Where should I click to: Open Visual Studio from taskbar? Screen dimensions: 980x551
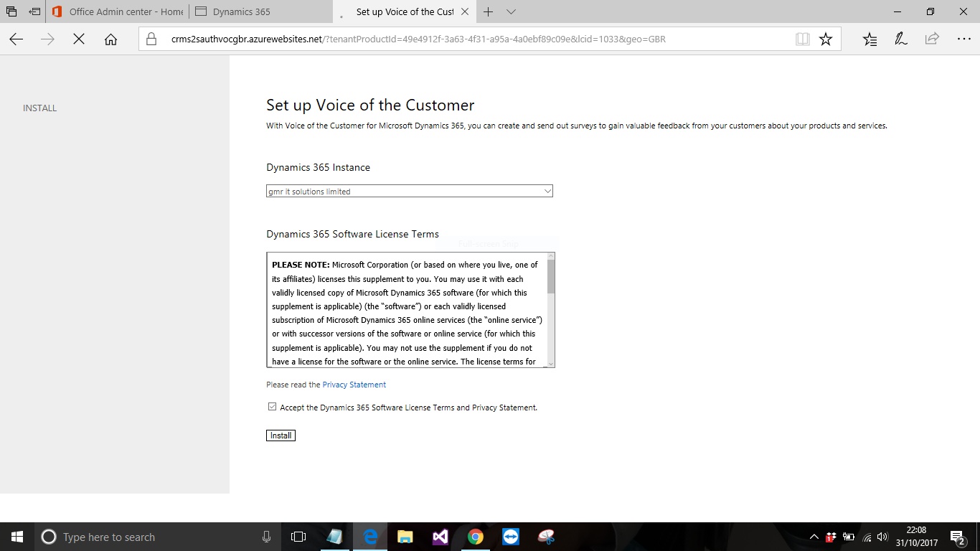[x=440, y=537]
